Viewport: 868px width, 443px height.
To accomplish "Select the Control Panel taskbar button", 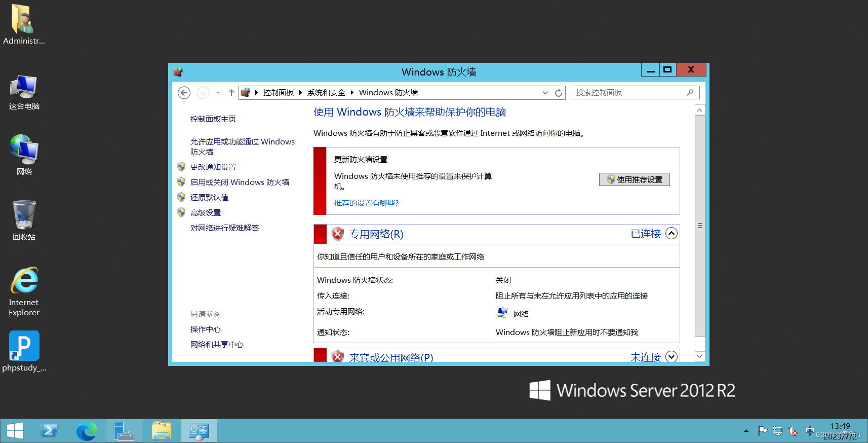I will click(x=199, y=431).
